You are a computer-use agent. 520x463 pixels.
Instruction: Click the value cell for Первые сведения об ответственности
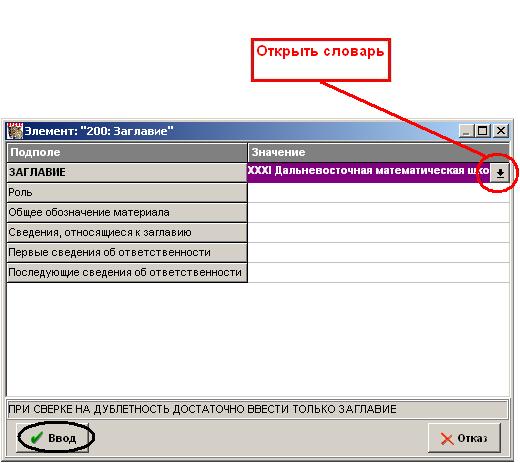click(x=379, y=252)
